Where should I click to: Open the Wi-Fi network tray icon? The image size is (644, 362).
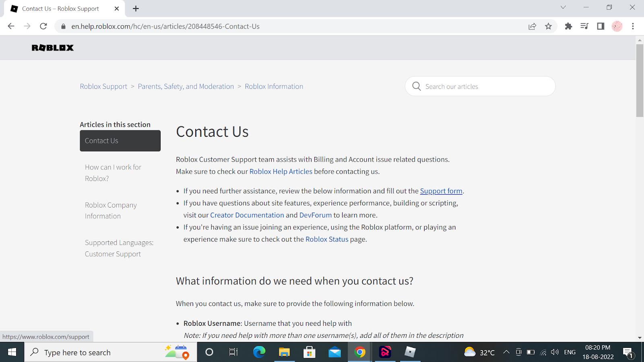click(543, 352)
